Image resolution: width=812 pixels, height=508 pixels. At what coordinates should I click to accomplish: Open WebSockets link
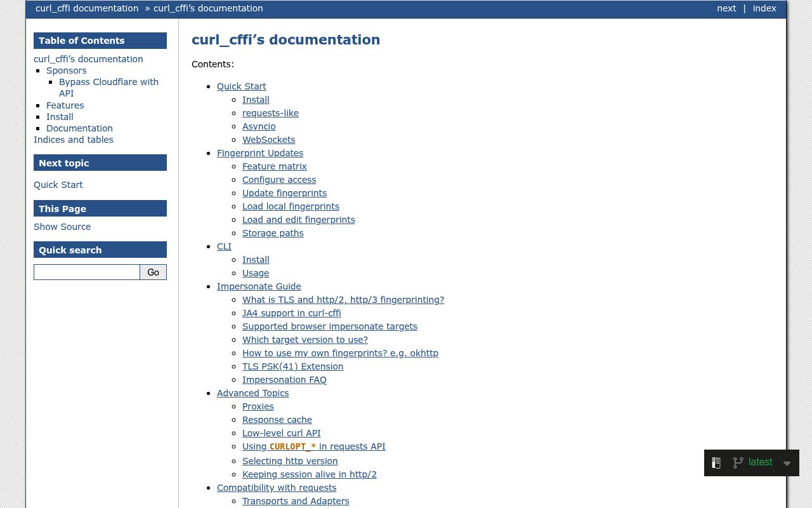[269, 140]
